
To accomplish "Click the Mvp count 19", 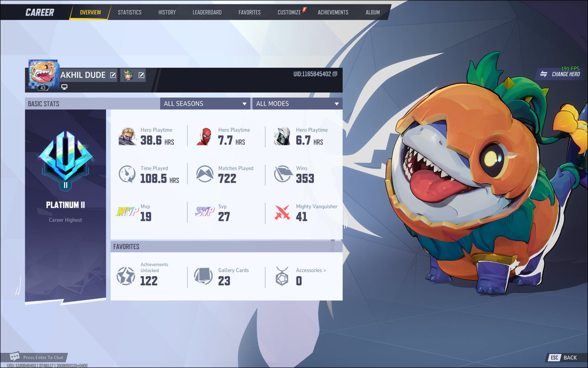I will [146, 217].
